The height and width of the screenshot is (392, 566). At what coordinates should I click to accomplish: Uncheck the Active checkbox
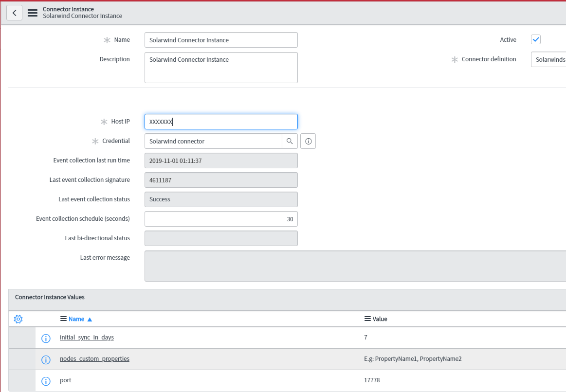pyautogui.click(x=536, y=40)
